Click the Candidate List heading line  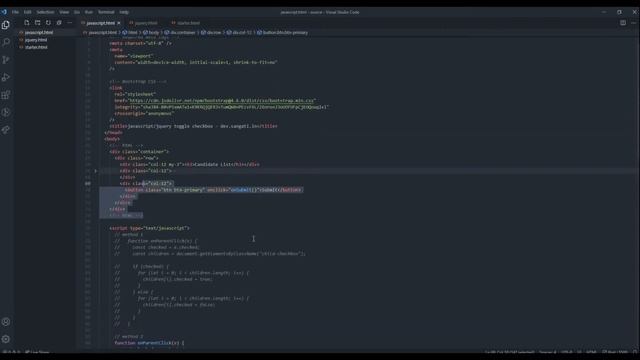click(190, 164)
